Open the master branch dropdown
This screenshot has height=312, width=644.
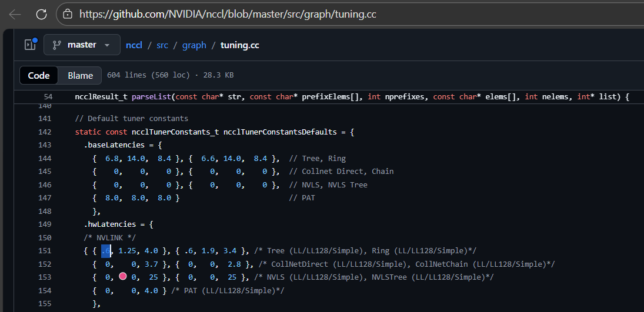(82, 45)
